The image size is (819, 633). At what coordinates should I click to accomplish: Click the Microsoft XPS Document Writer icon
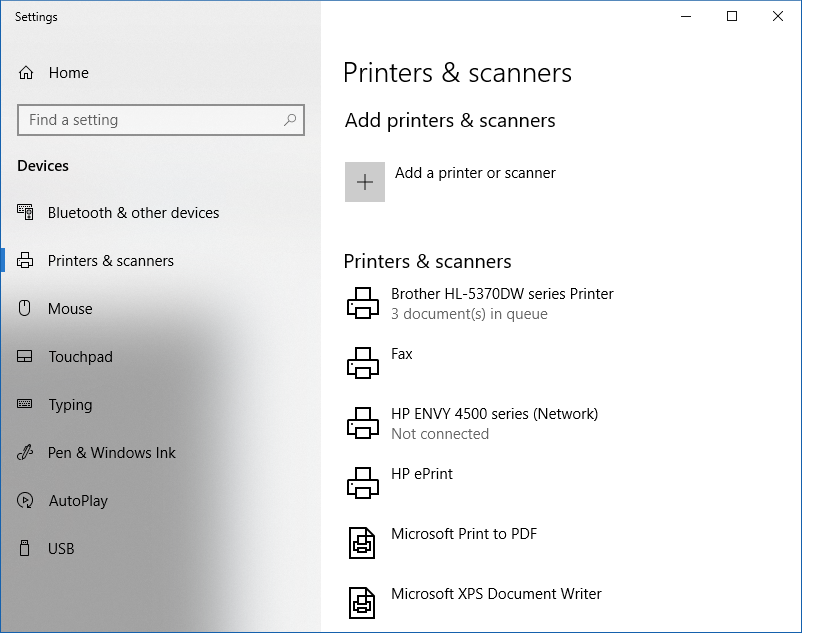[362, 603]
